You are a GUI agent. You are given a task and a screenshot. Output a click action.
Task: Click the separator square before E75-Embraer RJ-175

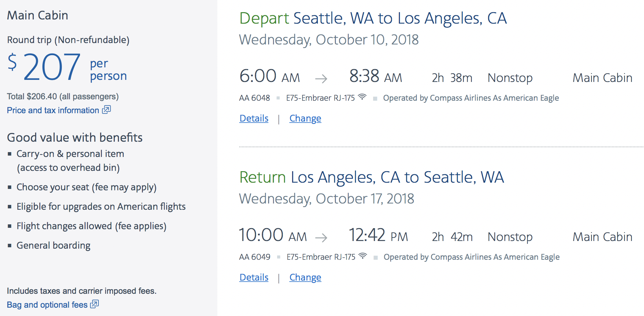pyautogui.click(x=278, y=98)
